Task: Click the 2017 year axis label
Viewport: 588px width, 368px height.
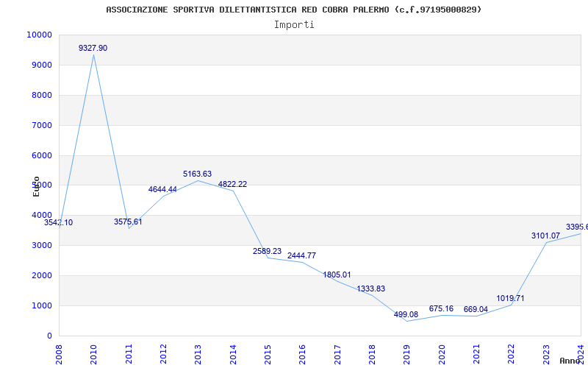Action: coord(337,355)
